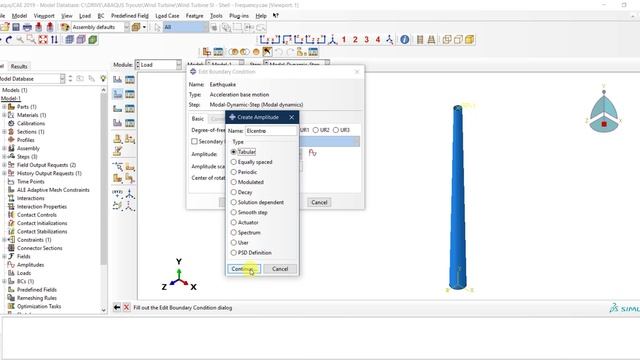The width and height of the screenshot is (640, 360).
Task: Click the Create Load tool
Action: pos(118,79)
